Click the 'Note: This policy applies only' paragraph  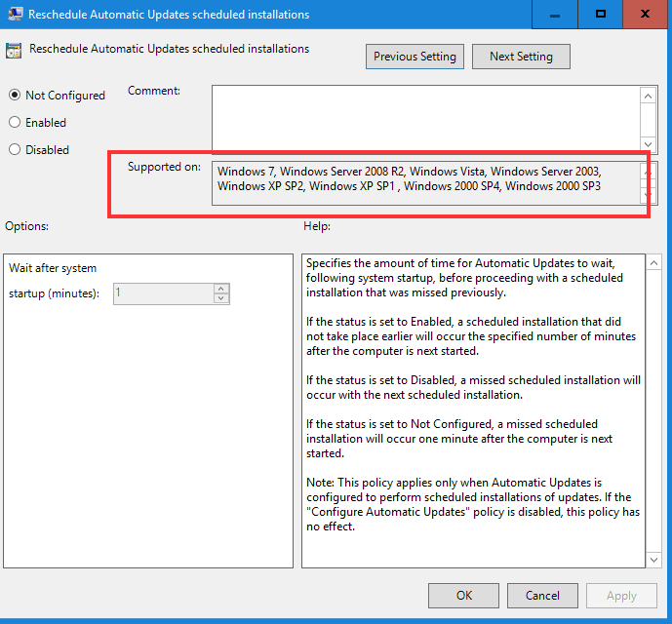(x=473, y=504)
